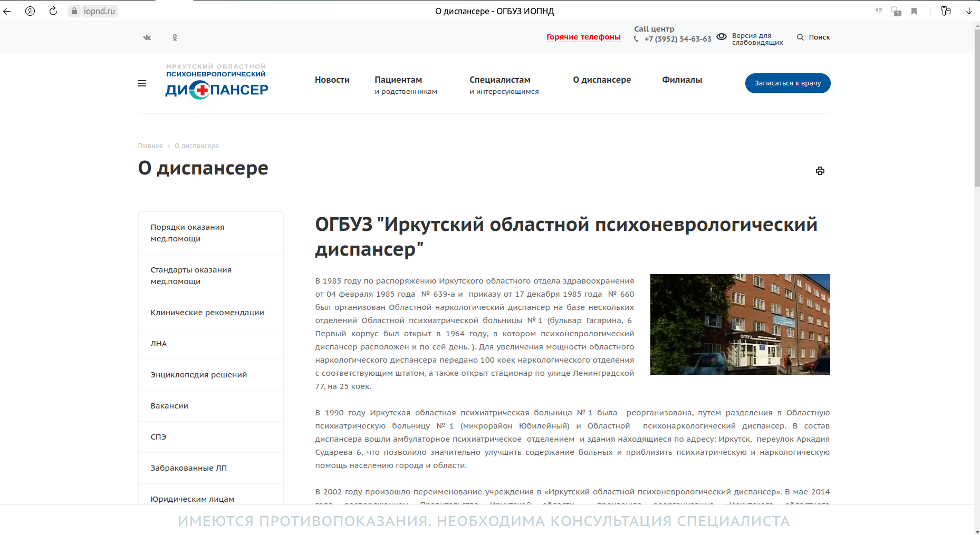The image size is (980, 535).
Task: Open Клинические рекомендации sidebar item
Action: pos(211,313)
